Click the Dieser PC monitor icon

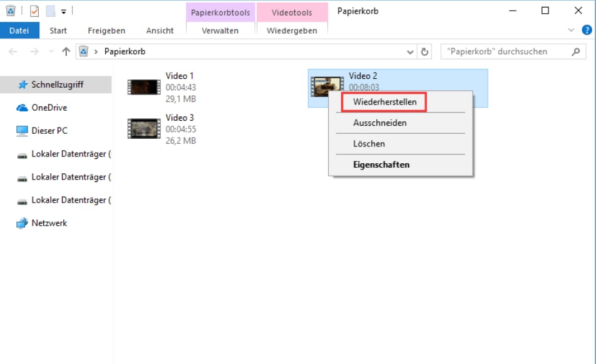pyautogui.click(x=22, y=131)
